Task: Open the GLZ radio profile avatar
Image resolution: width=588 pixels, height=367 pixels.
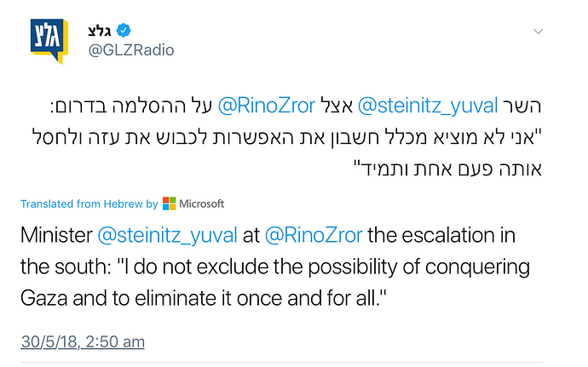Action: coord(49,41)
